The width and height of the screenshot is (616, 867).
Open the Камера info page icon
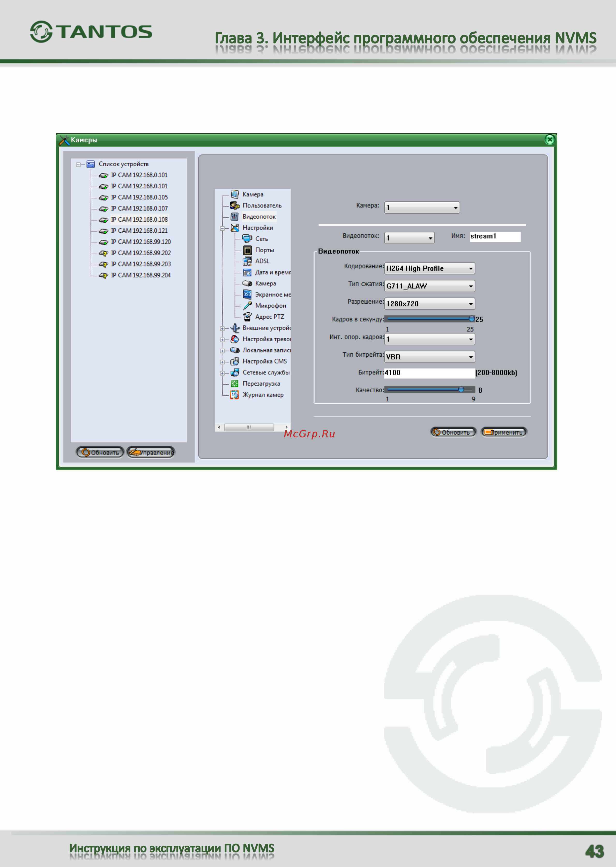[x=235, y=194]
